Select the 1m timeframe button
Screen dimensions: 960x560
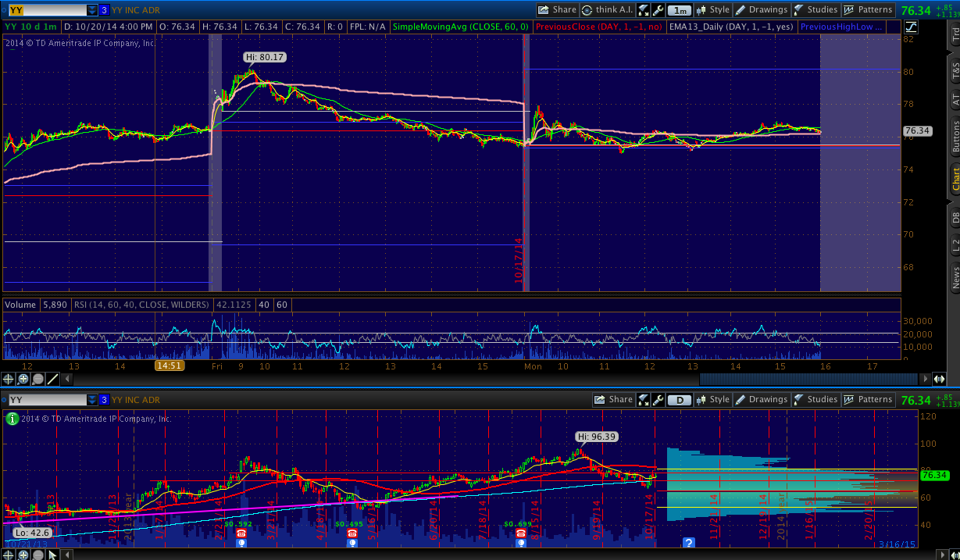(680, 10)
